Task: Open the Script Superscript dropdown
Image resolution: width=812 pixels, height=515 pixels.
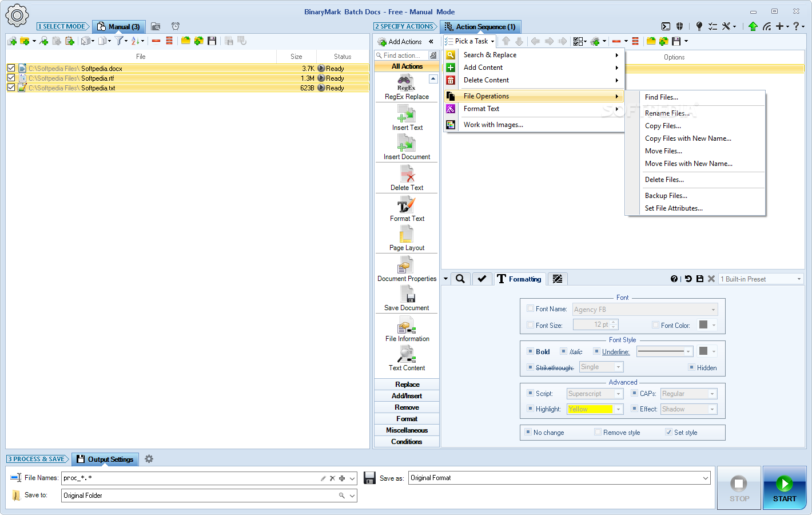Action: tap(595, 394)
